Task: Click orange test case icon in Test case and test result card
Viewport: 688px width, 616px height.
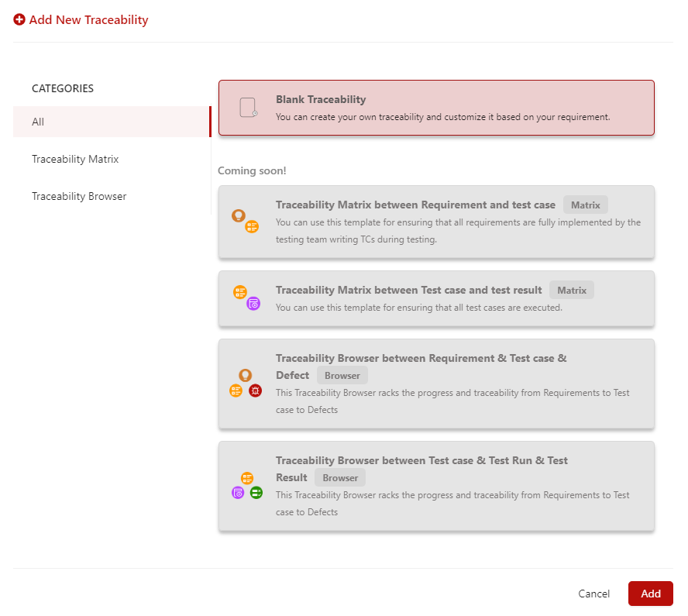Action: point(240,292)
